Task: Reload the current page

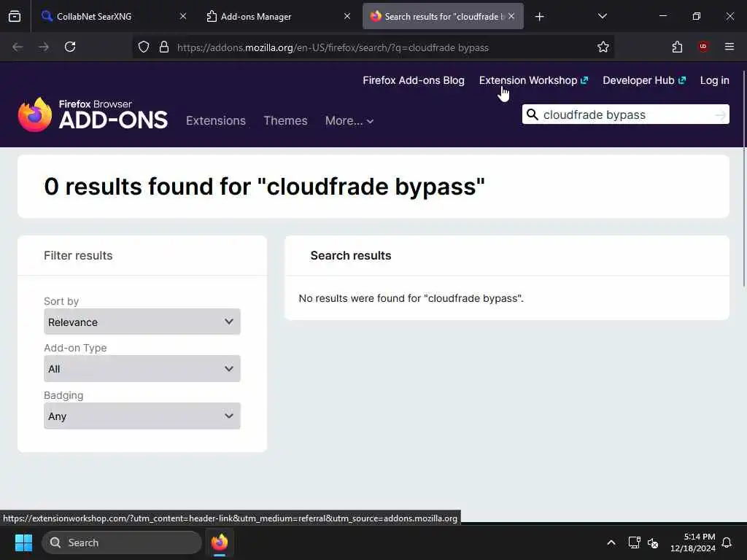Action: click(70, 47)
